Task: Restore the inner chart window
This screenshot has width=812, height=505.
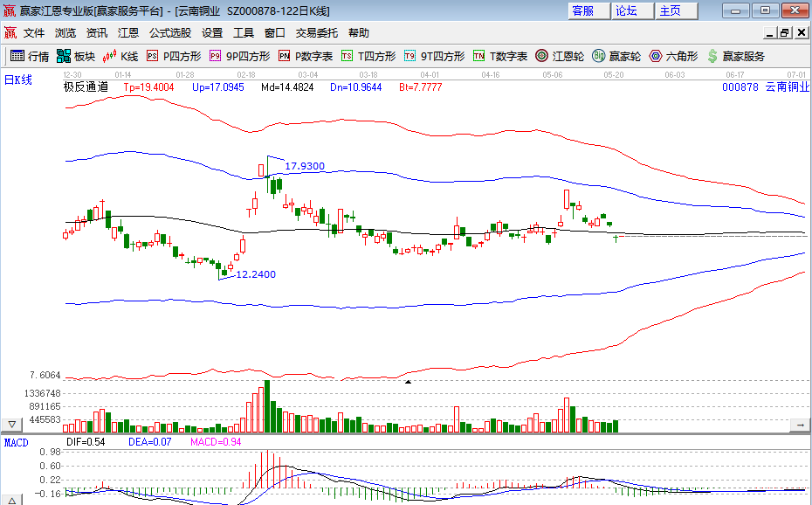Action: pos(786,33)
